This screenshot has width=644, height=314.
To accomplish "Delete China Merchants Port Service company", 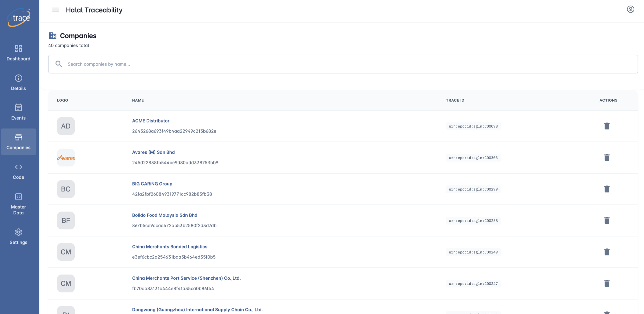I will pos(607,283).
